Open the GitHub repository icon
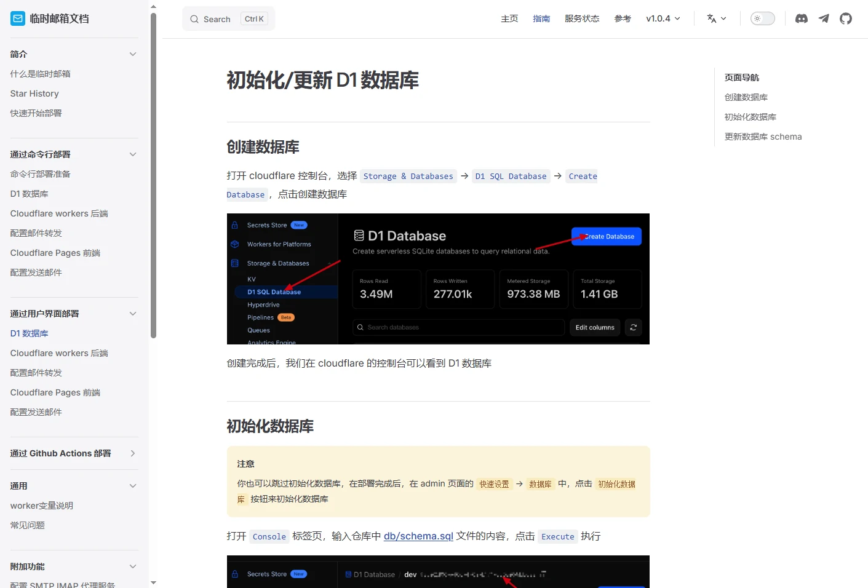Screen dimensions: 868x588 pos(846,18)
